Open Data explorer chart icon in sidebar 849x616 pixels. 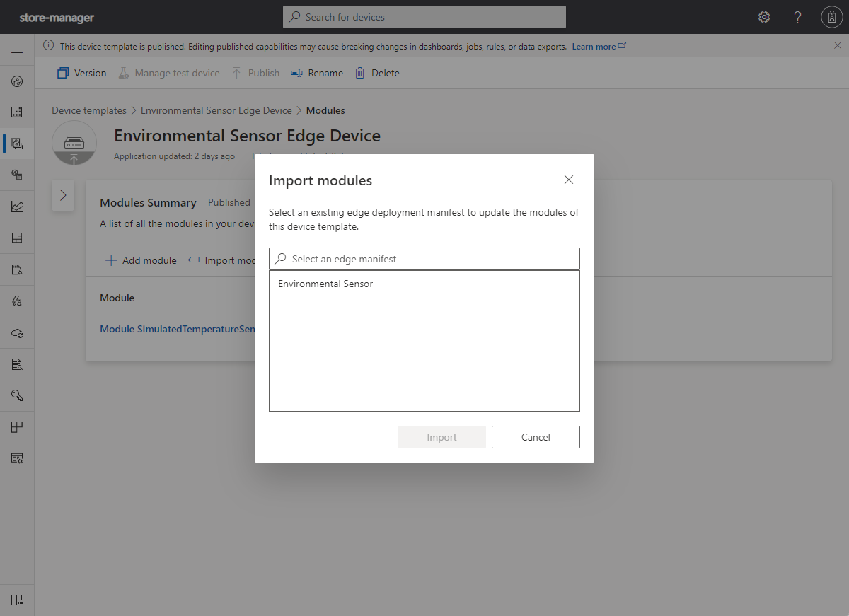point(17,206)
